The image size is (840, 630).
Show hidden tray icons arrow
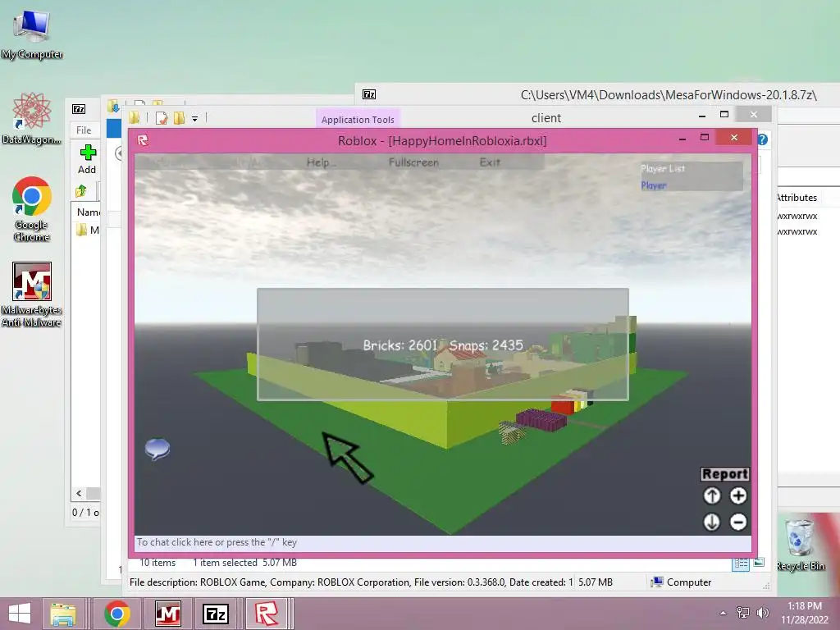click(x=723, y=613)
